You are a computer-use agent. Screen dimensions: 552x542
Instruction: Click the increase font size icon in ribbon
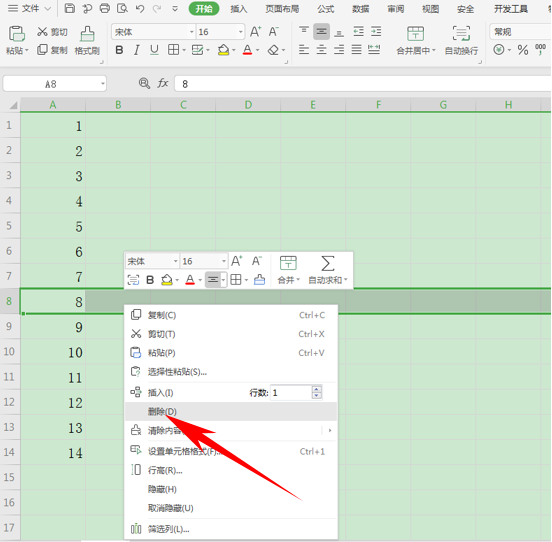click(256, 32)
